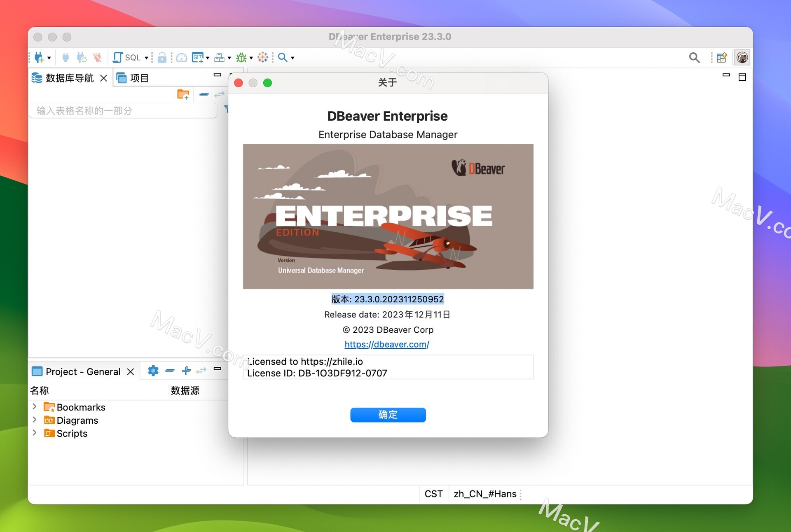Click the Enterprise edition splash image
The height and width of the screenshot is (532, 791).
[x=388, y=216]
